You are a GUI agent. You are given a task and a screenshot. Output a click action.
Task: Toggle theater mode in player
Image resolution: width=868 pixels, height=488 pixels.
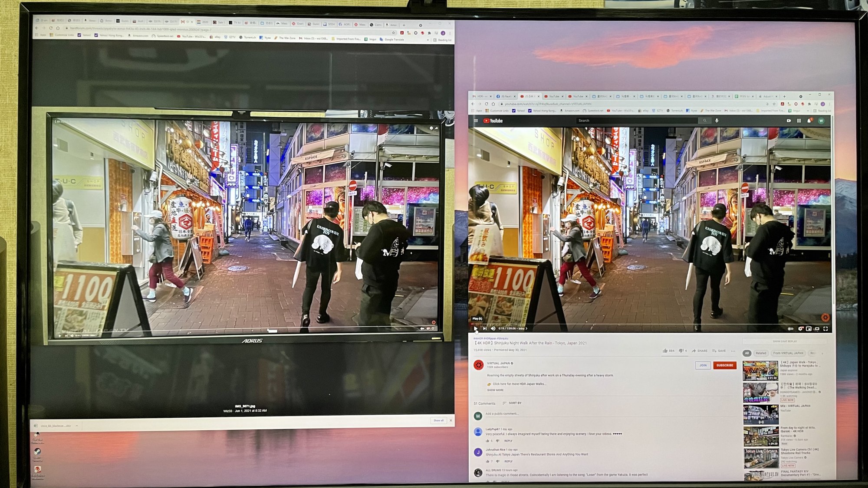817,329
